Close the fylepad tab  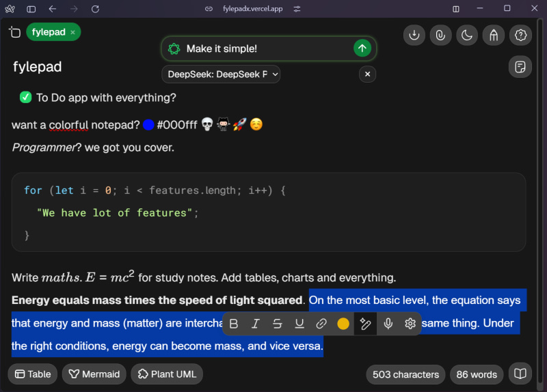[72, 32]
